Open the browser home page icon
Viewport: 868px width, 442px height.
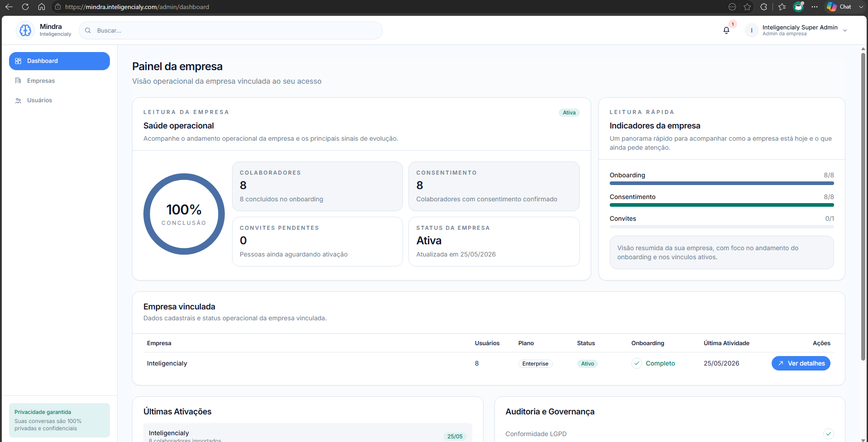[x=42, y=7]
